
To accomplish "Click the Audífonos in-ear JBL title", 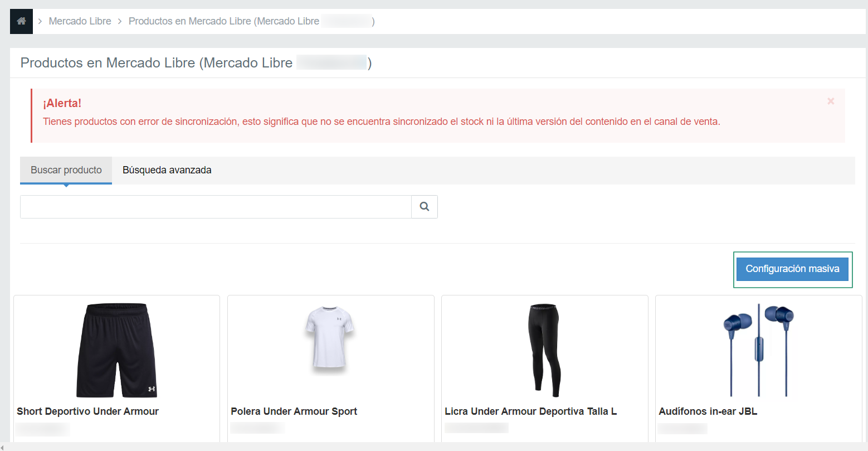I will (708, 411).
